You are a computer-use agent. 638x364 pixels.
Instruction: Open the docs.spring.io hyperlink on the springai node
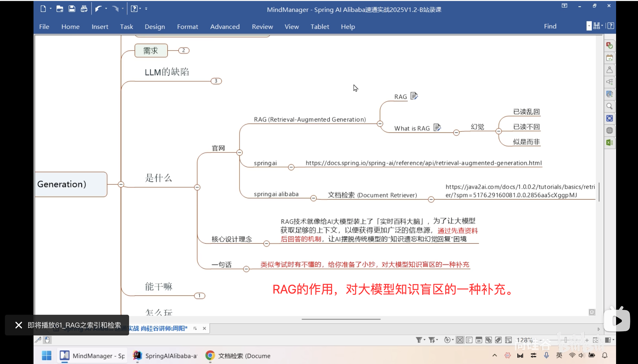point(423,163)
